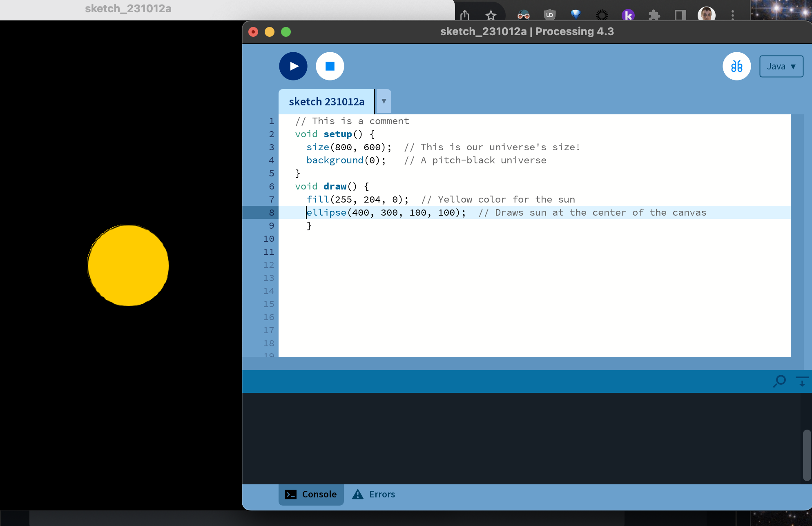The width and height of the screenshot is (812, 526).
Task: Click the console scroll-to-bottom icon
Action: (802, 381)
